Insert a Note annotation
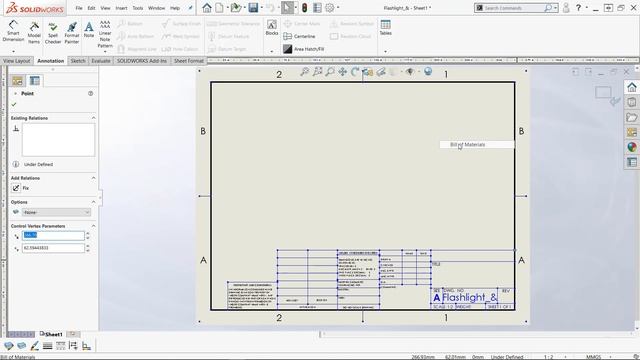 pyautogui.click(x=89, y=30)
